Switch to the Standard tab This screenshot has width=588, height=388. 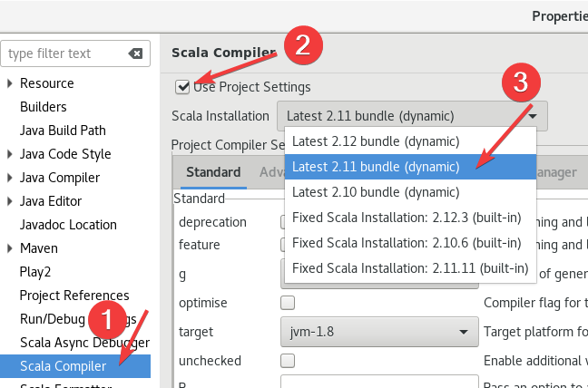[213, 172]
